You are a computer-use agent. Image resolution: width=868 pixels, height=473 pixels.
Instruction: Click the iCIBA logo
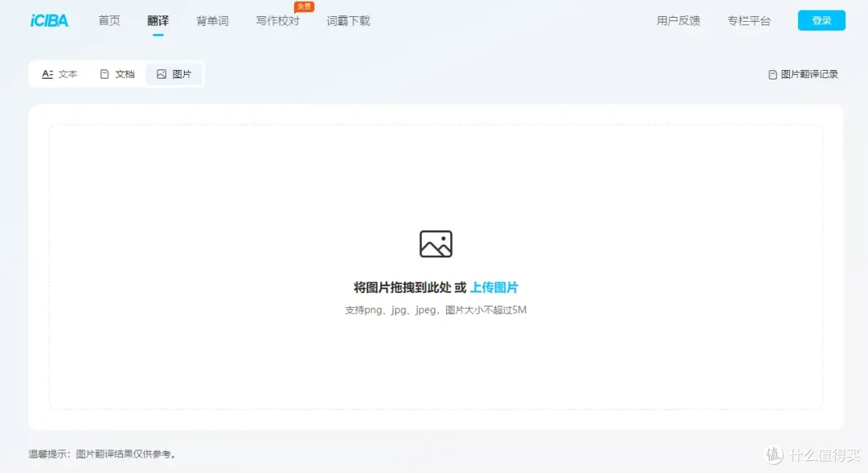click(49, 21)
